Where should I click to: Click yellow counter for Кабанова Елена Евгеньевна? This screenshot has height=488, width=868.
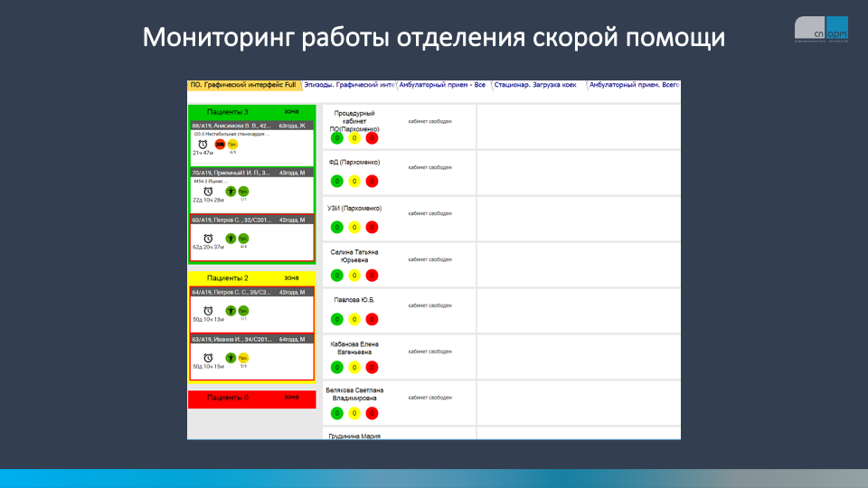tap(354, 368)
